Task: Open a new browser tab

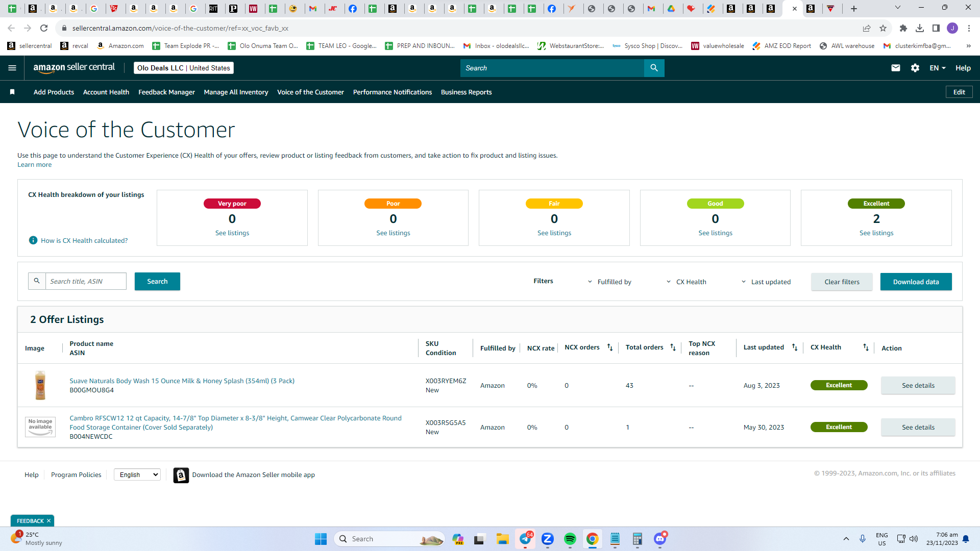Action: [854, 8]
